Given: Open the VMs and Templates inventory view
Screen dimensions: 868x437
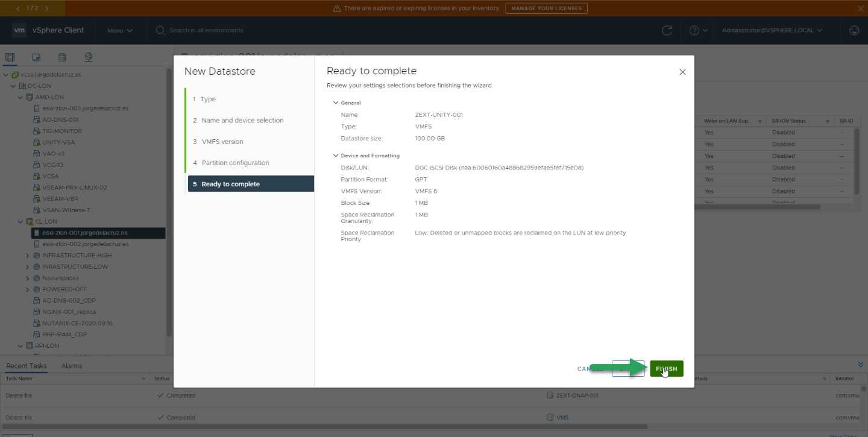Looking at the screenshot, I should click(36, 57).
